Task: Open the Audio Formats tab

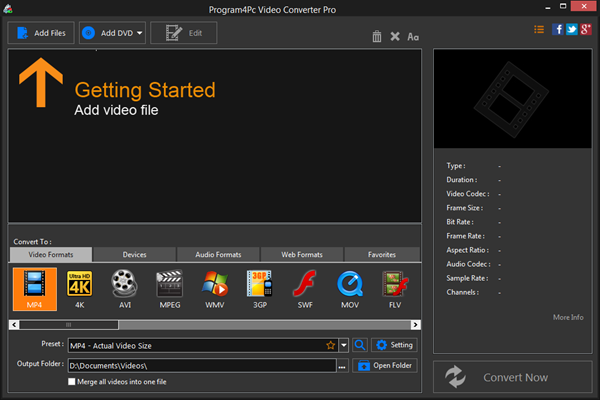Action: [218, 255]
